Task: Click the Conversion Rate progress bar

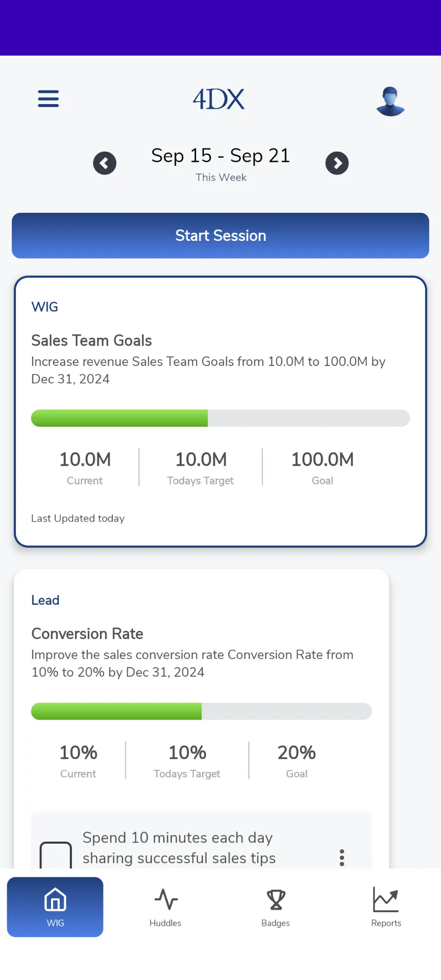Action: pyautogui.click(x=202, y=711)
